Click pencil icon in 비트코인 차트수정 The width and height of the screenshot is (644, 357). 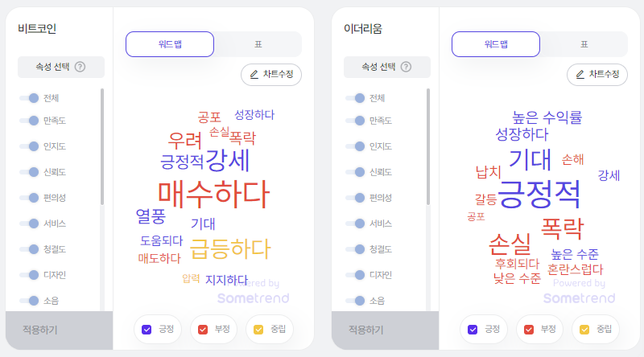(x=254, y=74)
